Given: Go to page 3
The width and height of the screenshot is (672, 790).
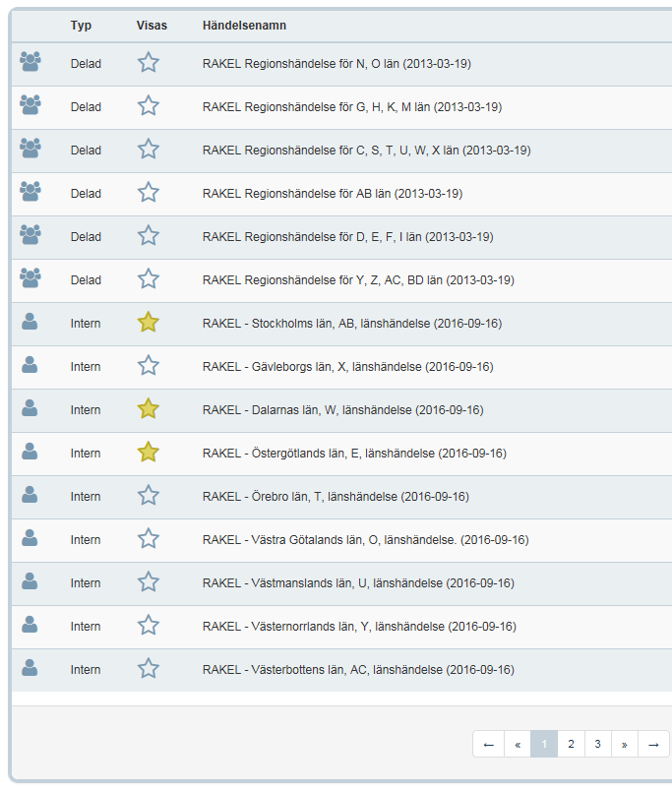Looking at the screenshot, I should pos(597,744).
